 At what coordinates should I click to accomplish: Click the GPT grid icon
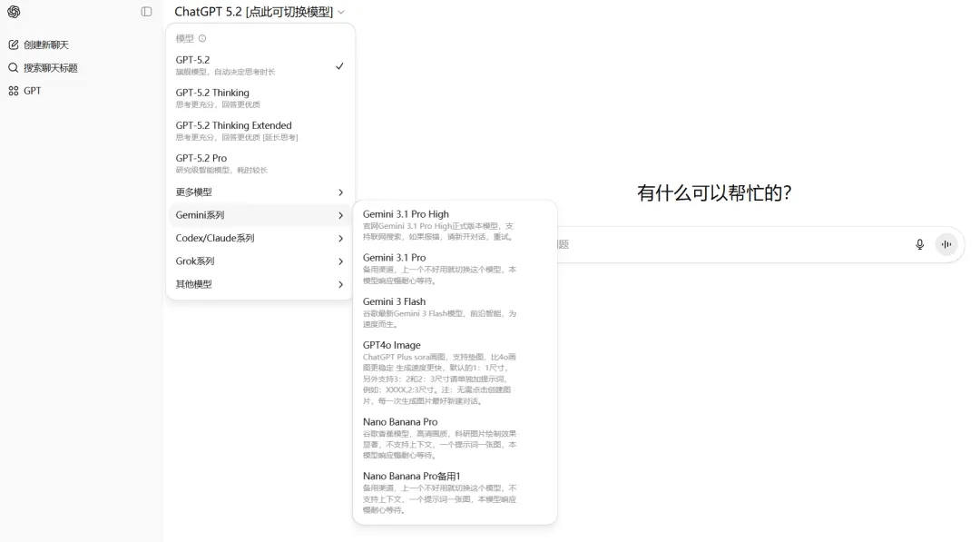pos(13,91)
